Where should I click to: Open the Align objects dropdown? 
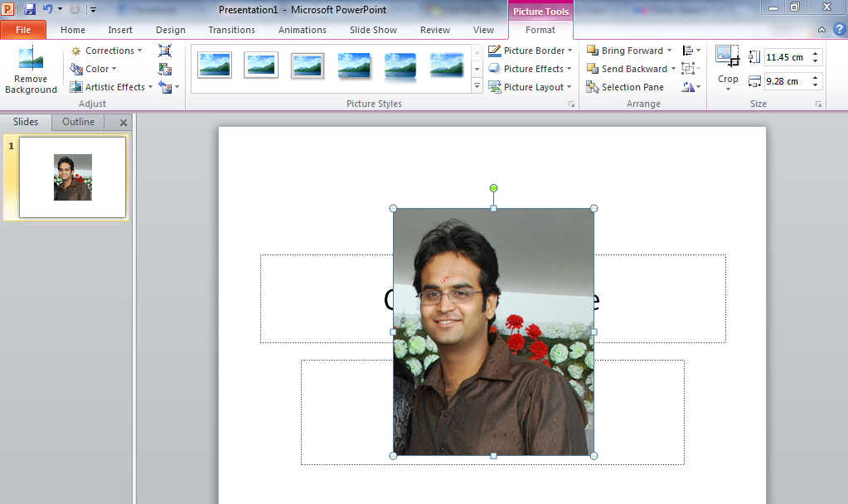(x=691, y=51)
